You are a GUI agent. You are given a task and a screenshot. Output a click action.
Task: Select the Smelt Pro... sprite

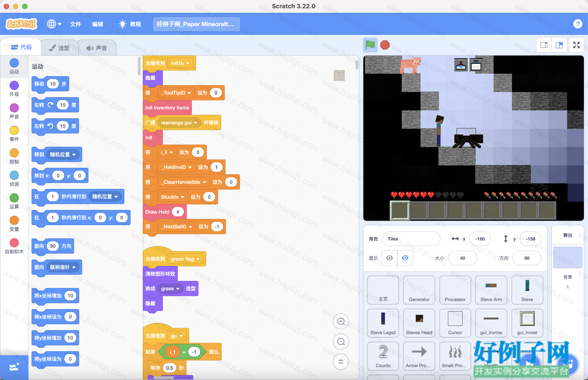point(455,356)
